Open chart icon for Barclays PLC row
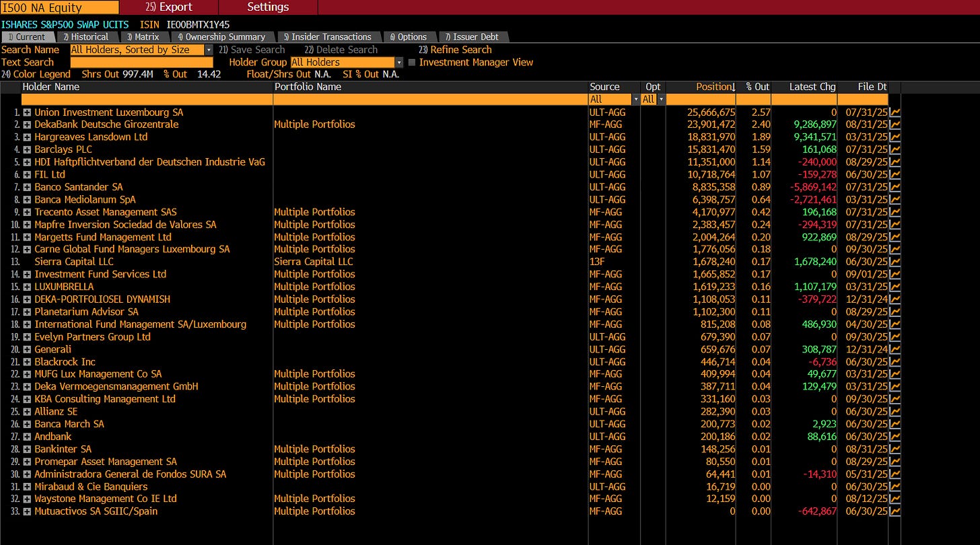The image size is (980, 545). (x=895, y=149)
